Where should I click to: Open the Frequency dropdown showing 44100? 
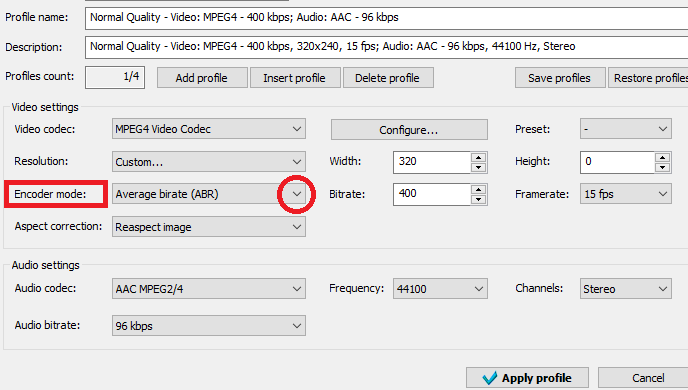[x=440, y=289]
